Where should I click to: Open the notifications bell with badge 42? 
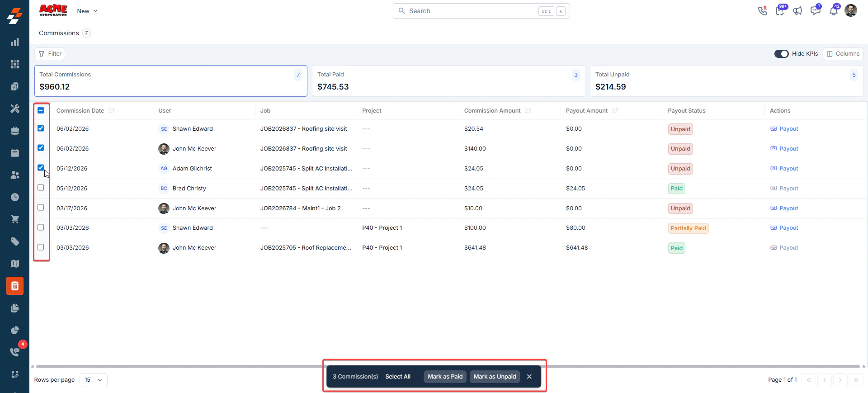834,11
